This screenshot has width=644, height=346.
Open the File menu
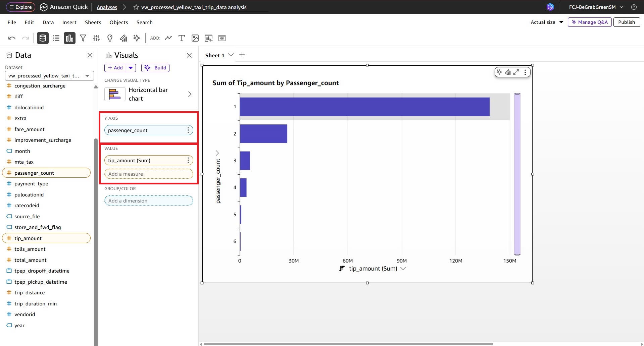(12, 22)
